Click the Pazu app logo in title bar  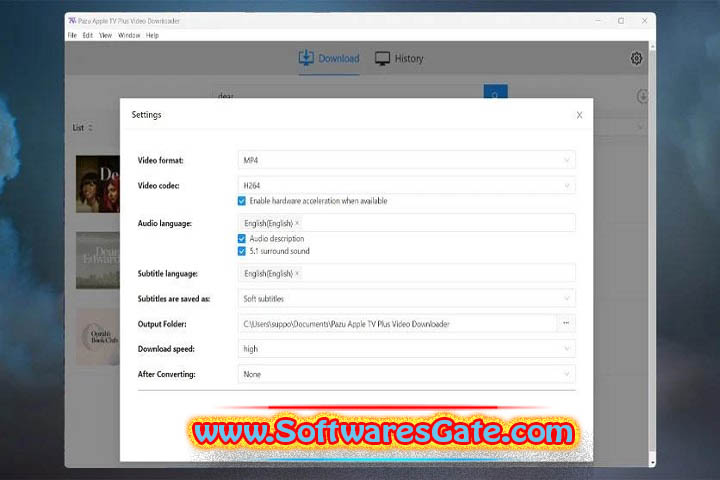pos(72,21)
